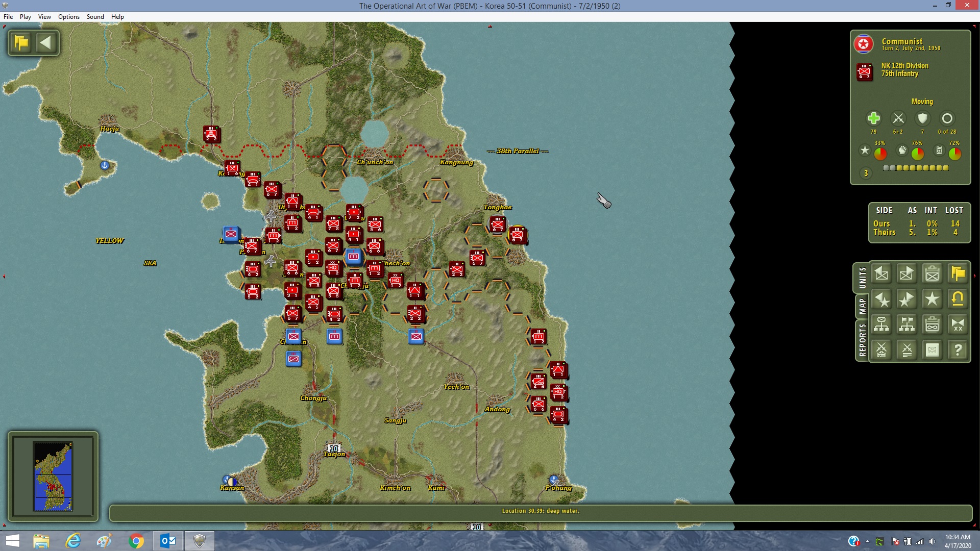Image resolution: width=980 pixels, height=551 pixels.
Task: Open the infinity clipboard report icon
Action: 933,324
